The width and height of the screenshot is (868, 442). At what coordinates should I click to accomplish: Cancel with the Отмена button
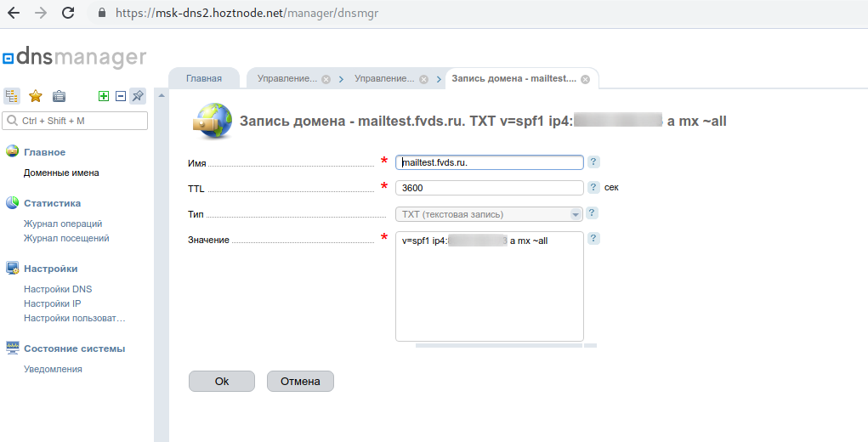pyautogui.click(x=300, y=382)
